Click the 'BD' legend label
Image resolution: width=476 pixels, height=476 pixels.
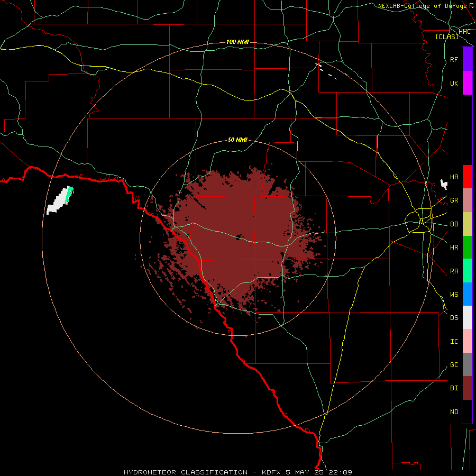(x=454, y=224)
